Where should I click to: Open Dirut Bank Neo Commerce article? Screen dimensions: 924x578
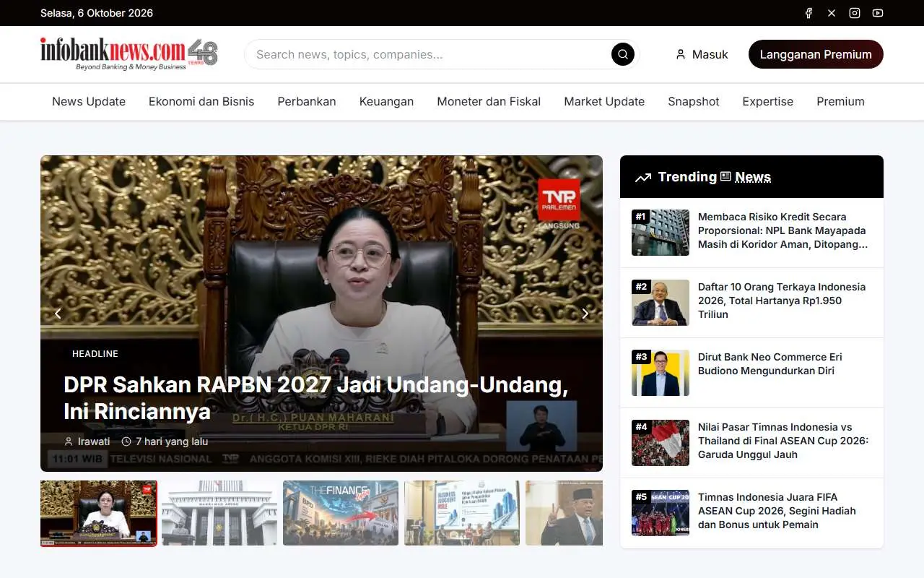[770, 364]
